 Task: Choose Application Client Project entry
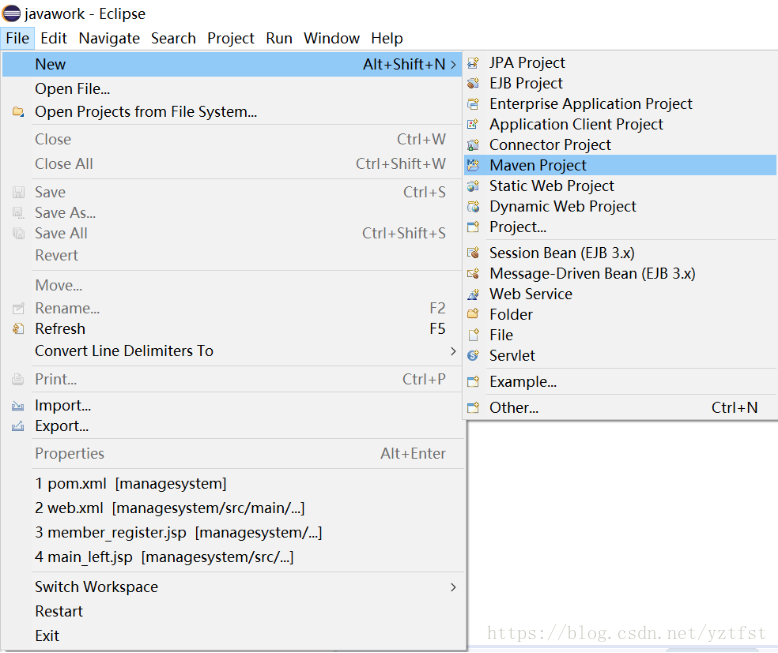(620, 124)
